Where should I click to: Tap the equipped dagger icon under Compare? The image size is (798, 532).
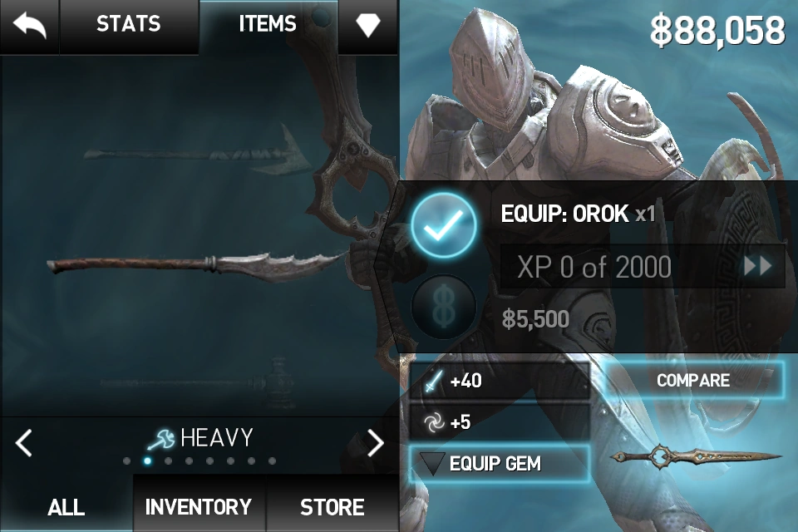(x=695, y=456)
